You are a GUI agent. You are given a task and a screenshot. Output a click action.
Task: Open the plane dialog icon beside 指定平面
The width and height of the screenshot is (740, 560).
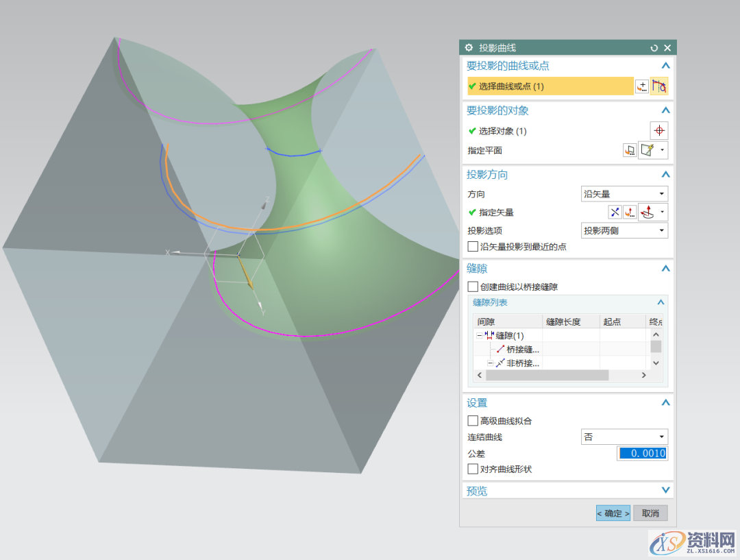click(x=629, y=150)
